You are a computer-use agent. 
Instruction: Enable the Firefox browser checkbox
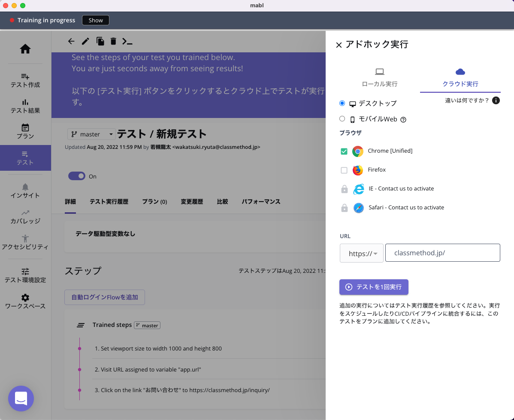[344, 170]
